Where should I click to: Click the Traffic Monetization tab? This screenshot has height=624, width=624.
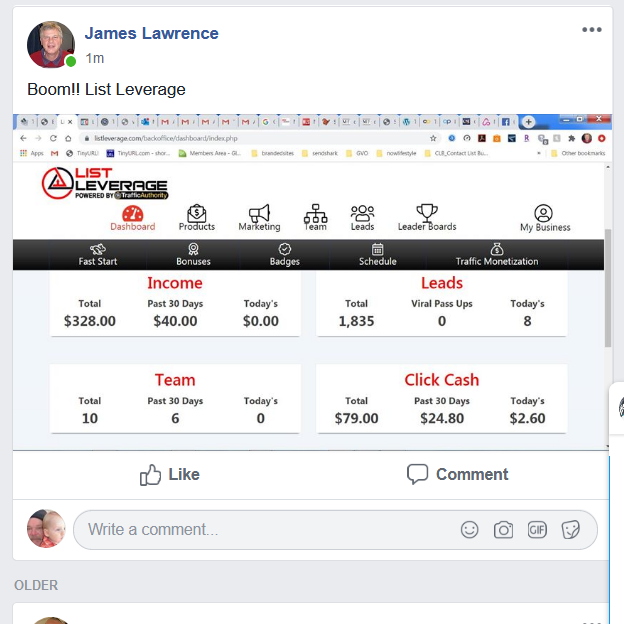[497, 255]
